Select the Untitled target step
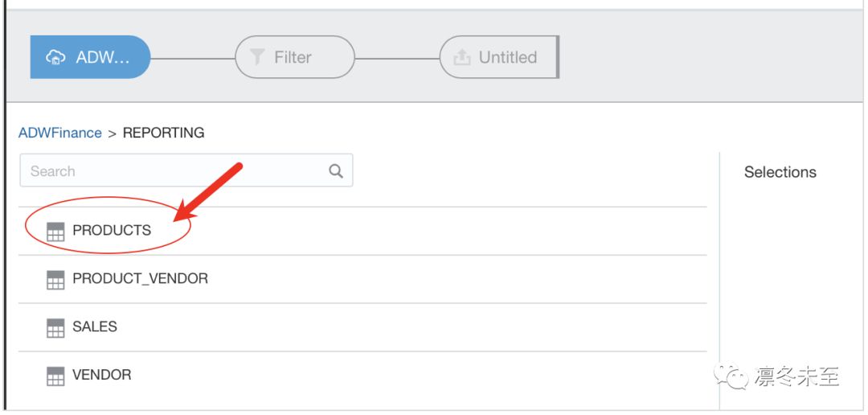Viewport: 868px width, 415px height. (499, 57)
